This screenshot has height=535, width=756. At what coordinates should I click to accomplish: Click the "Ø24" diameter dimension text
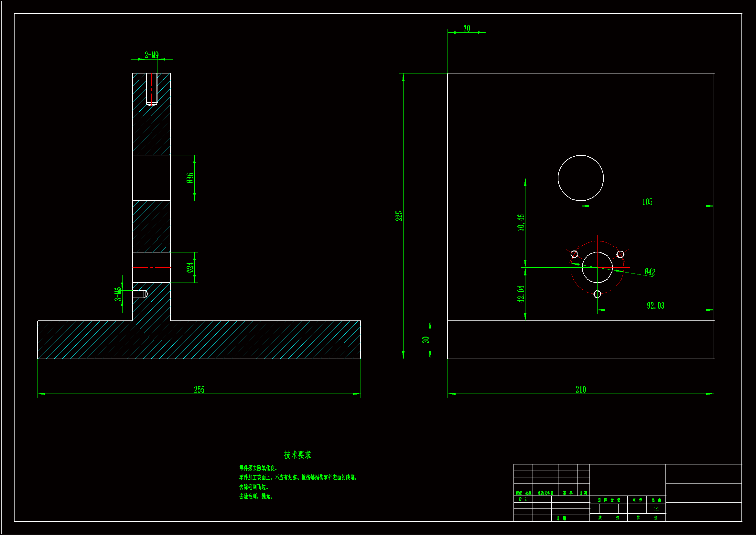coord(190,267)
